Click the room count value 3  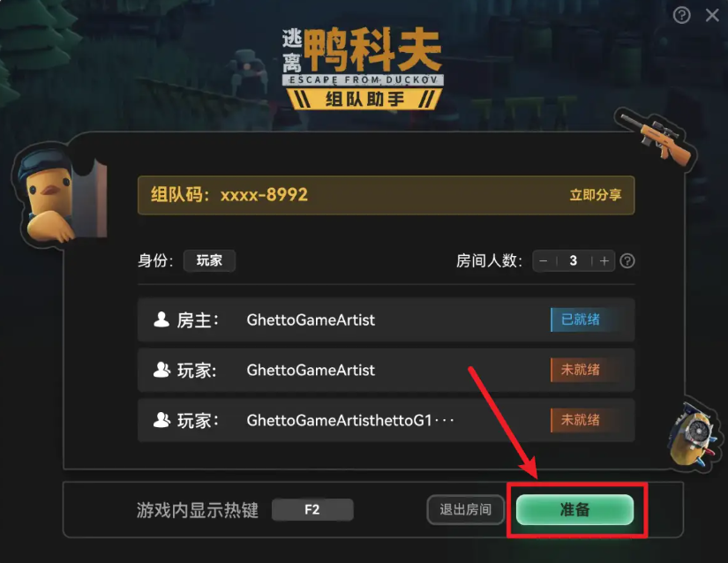574,261
